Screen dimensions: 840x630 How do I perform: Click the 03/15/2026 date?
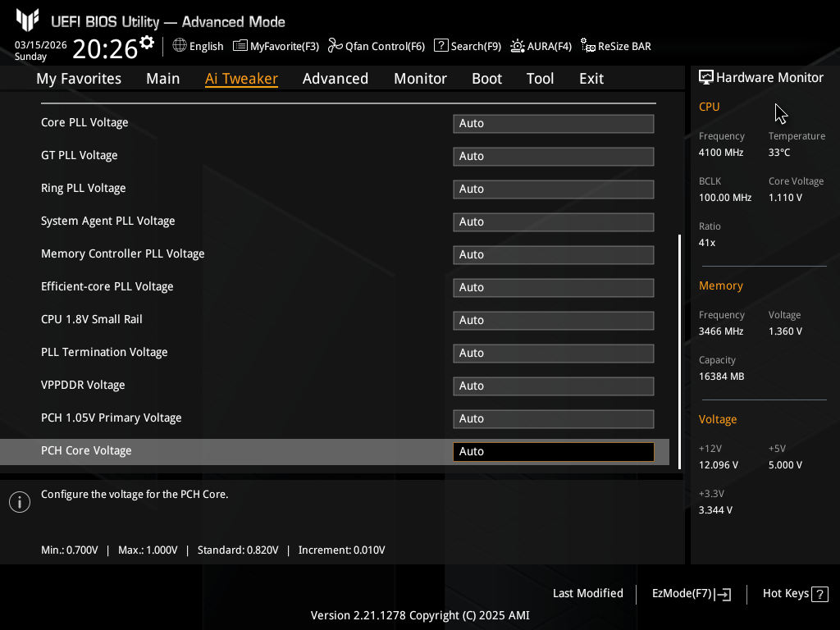[x=41, y=45]
